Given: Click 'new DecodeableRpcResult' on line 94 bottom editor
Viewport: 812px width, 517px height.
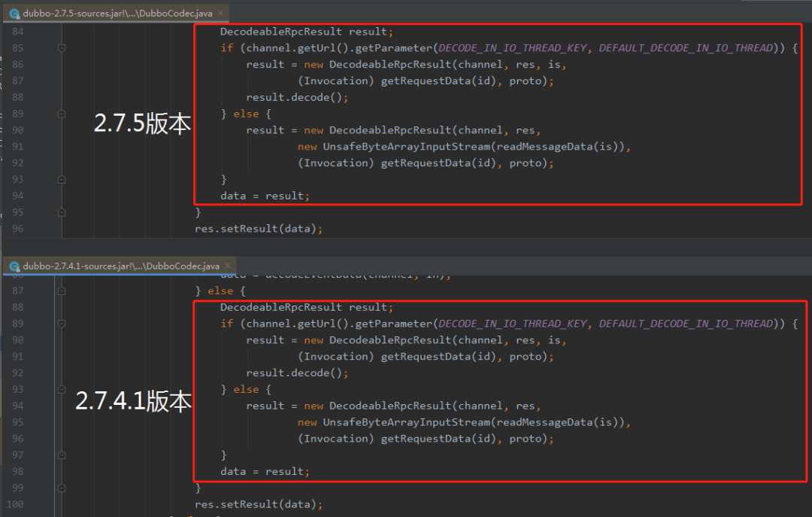Looking at the screenshot, I should pos(377,406).
